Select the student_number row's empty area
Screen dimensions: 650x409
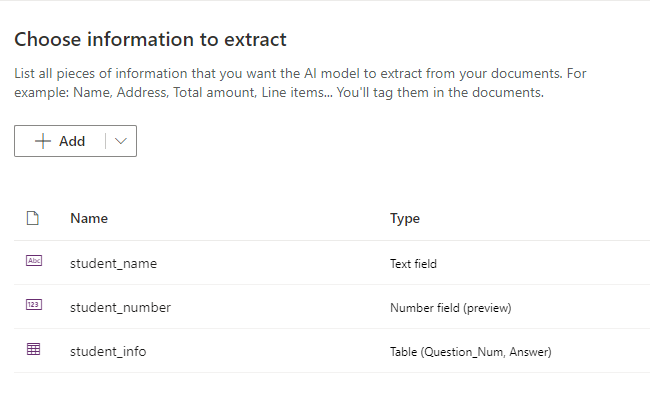(x=580, y=307)
